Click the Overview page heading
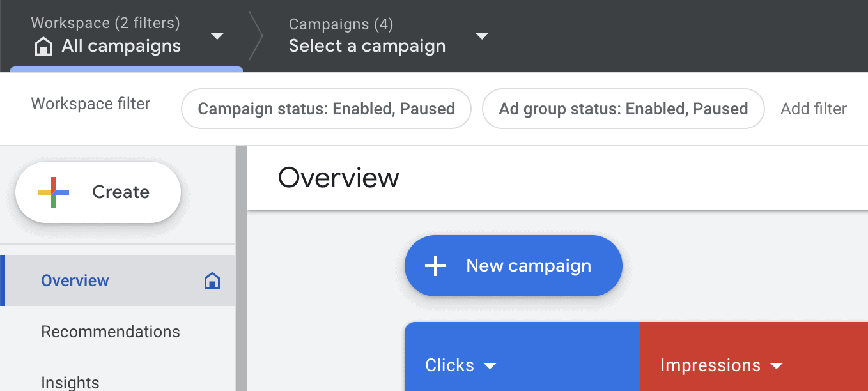This screenshot has height=391, width=868. click(x=338, y=178)
